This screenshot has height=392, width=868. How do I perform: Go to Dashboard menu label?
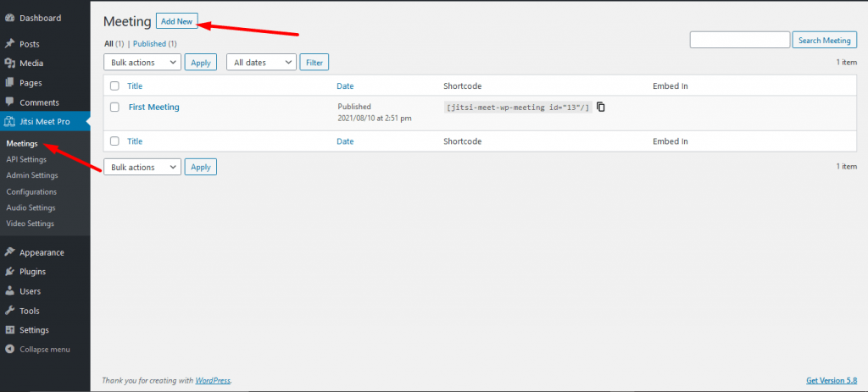41,19
